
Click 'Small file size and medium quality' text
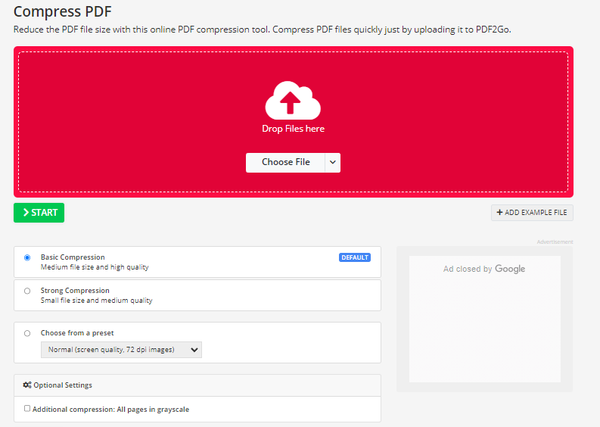(96, 300)
